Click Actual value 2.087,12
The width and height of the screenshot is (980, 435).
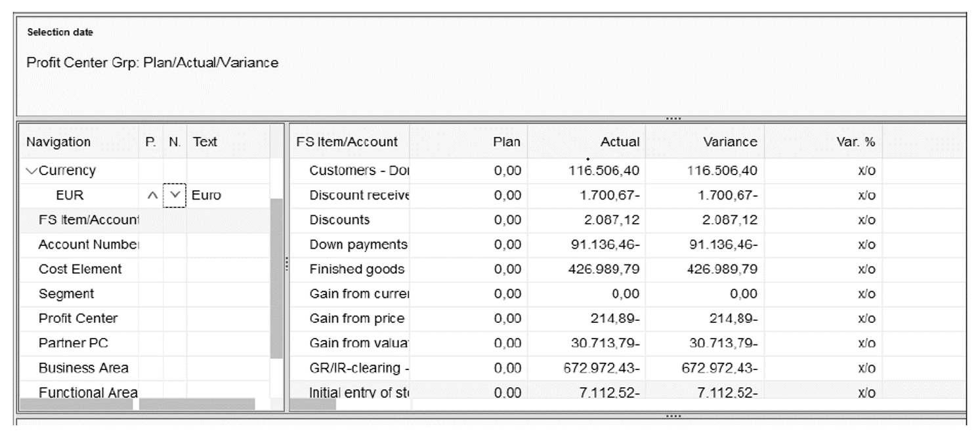point(612,220)
